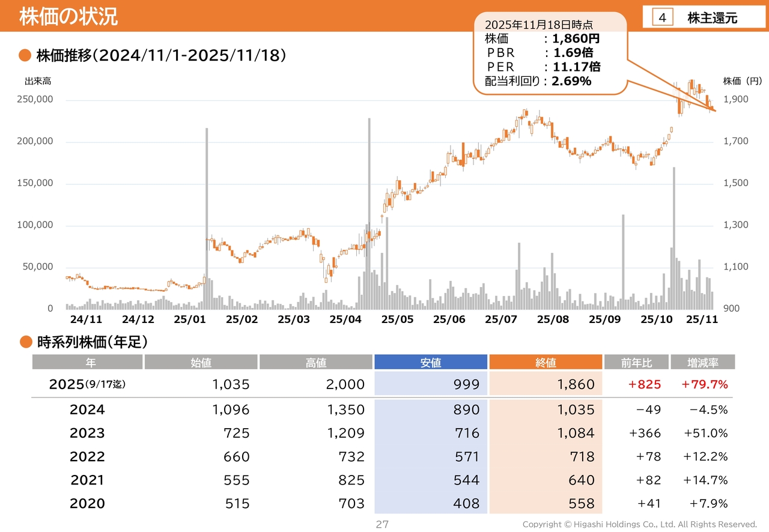The height and width of the screenshot is (532, 769).
Task: Select the 始値 column header
Action: click(201, 362)
